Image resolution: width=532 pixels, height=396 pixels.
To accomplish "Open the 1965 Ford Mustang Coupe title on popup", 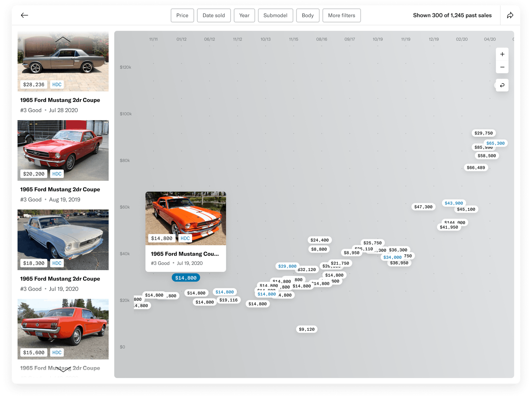I will (x=185, y=254).
